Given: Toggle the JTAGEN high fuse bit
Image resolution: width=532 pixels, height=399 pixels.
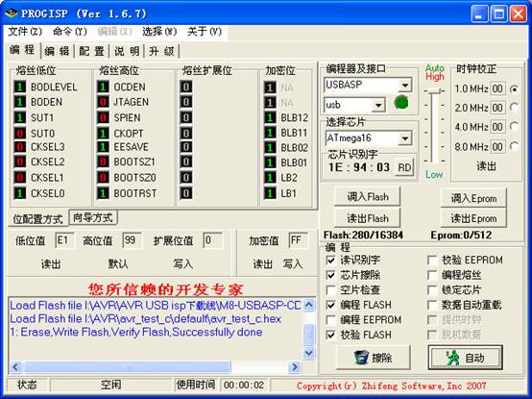Looking at the screenshot, I should tap(103, 102).
